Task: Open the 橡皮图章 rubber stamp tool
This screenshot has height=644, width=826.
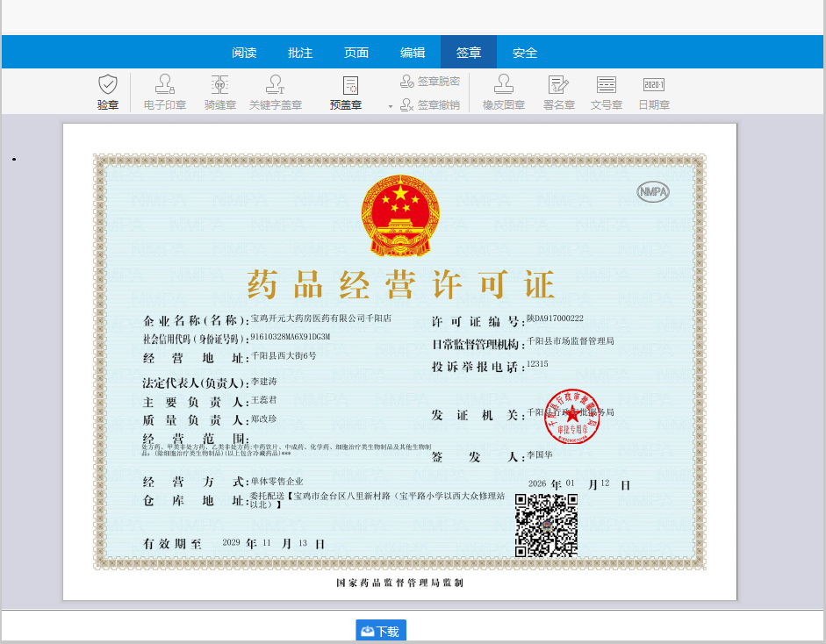Action: point(503,92)
